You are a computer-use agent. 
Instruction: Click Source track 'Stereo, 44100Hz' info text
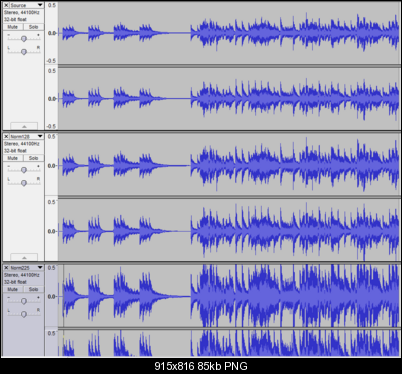tap(22, 12)
